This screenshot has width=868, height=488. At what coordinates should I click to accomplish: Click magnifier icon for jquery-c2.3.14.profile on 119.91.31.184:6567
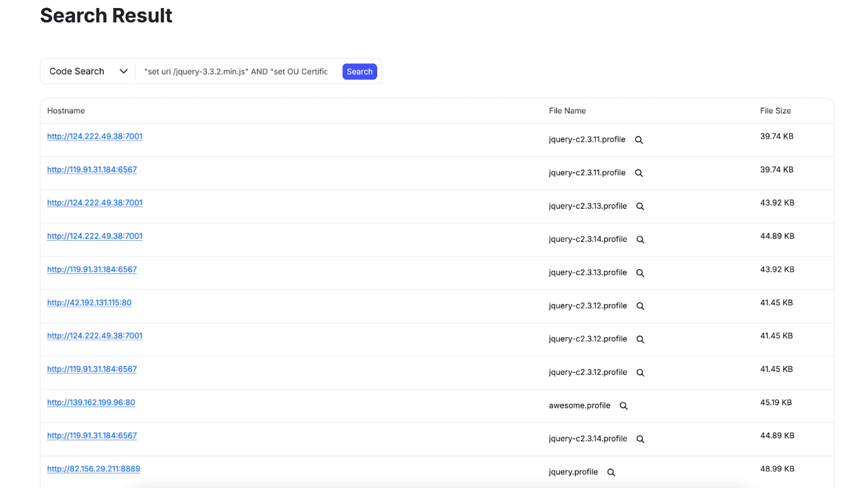[640, 439]
